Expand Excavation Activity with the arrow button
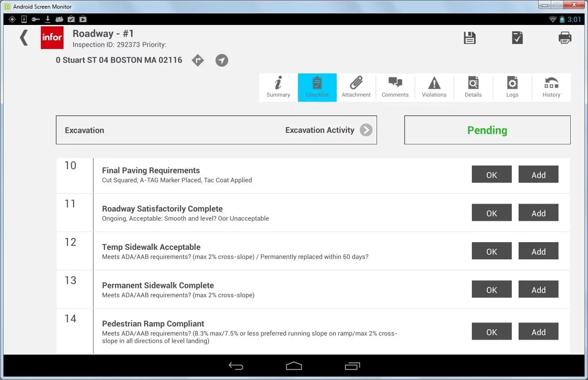This screenshot has height=380, width=588. [366, 130]
